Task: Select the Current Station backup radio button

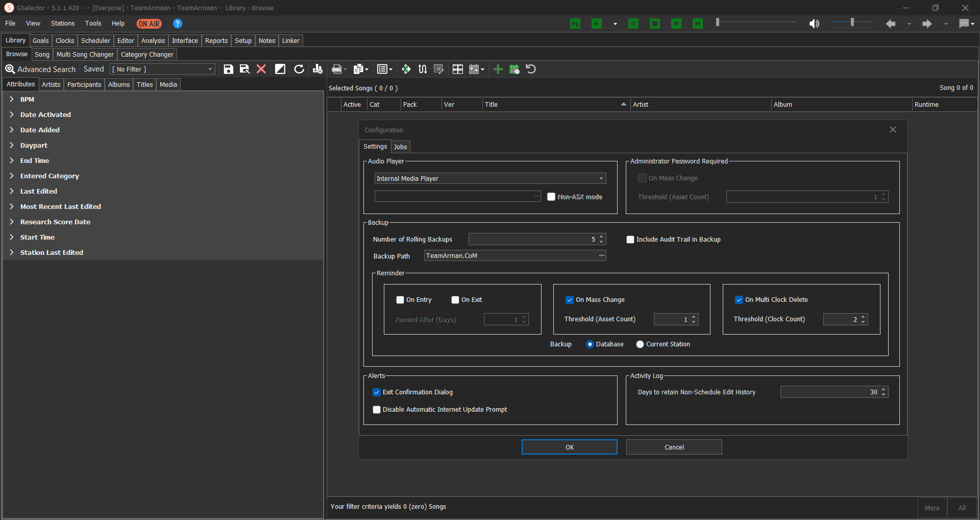Action: [x=640, y=344]
